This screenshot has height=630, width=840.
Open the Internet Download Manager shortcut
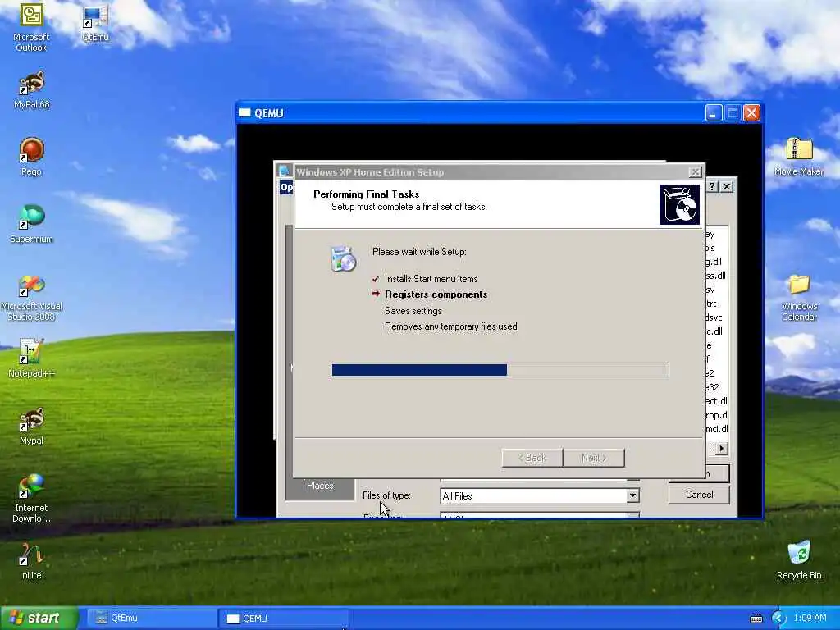32,498
